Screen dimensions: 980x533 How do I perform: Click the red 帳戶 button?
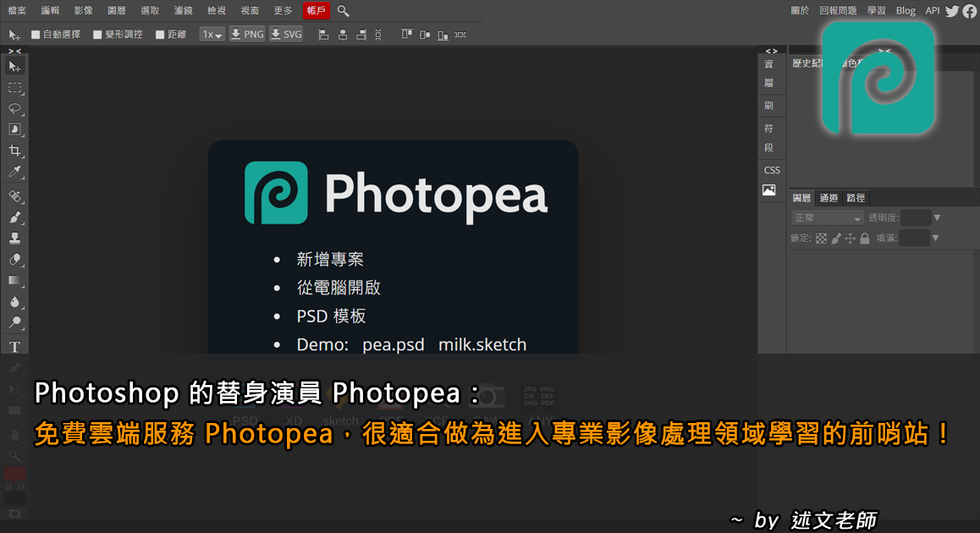click(317, 11)
